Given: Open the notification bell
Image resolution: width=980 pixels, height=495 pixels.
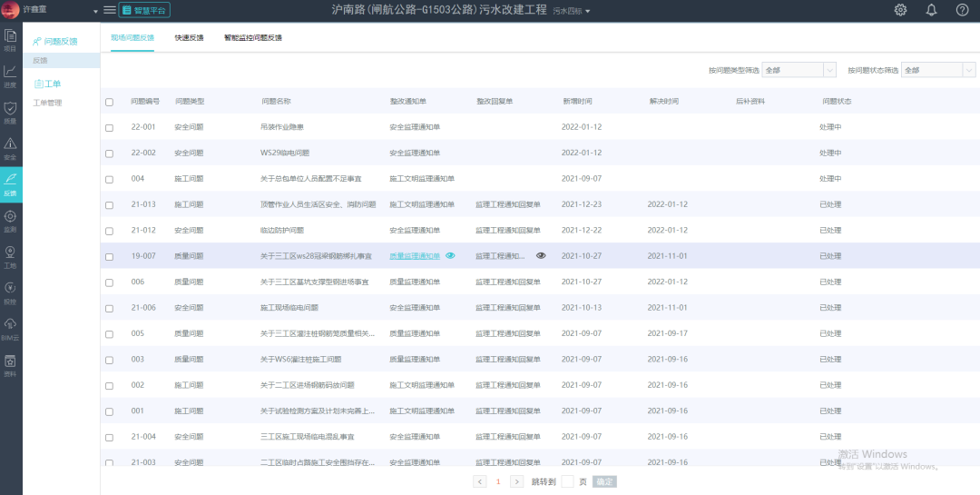Looking at the screenshot, I should click(x=931, y=10).
